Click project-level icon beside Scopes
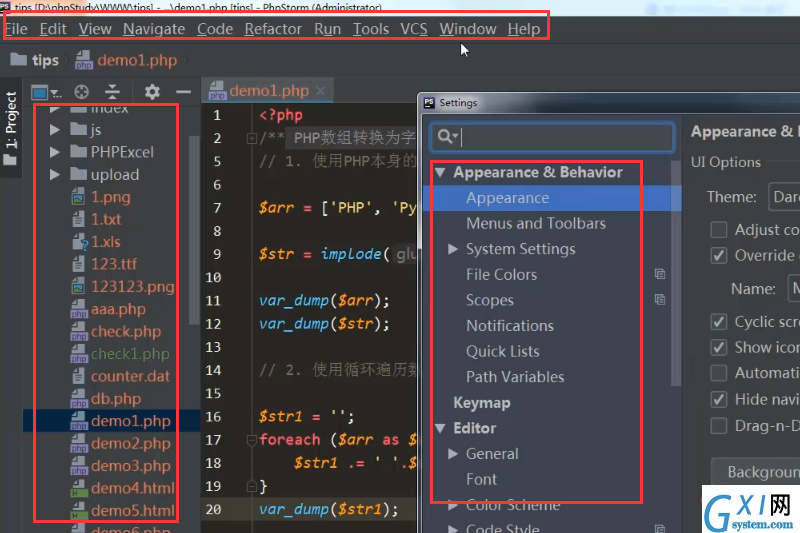The height and width of the screenshot is (533, 800). (x=660, y=299)
